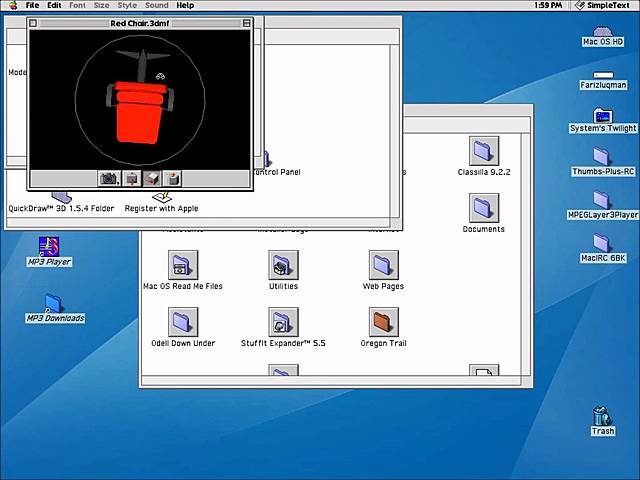This screenshot has width=640, height=480.
Task: Click the horizontal scrollbar of the rear folder window
Action: 331,381
